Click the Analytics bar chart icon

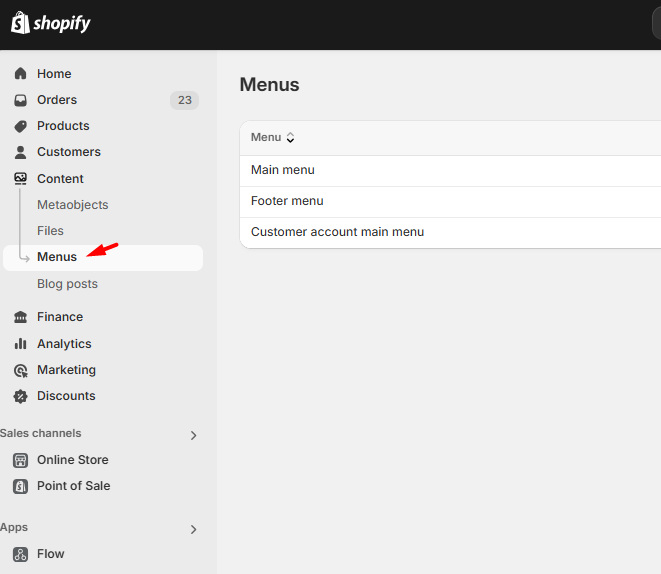pos(20,344)
